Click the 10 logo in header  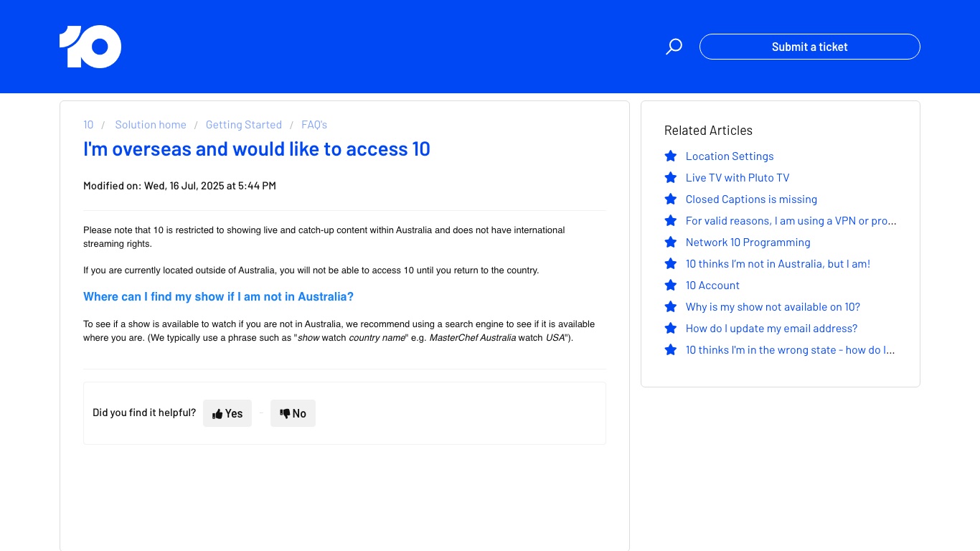pos(90,47)
